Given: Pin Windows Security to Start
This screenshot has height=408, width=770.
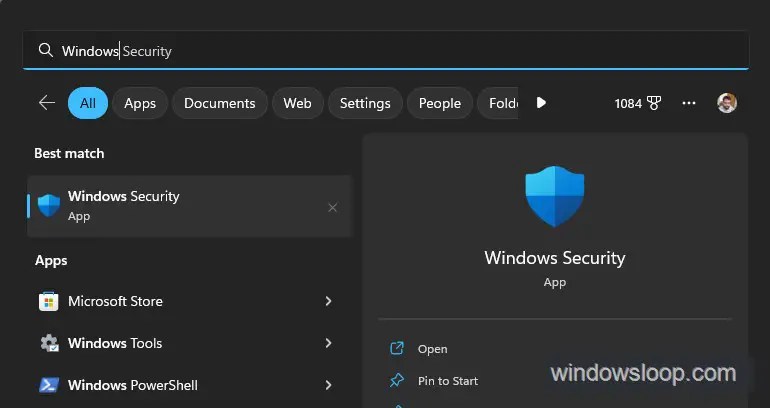Looking at the screenshot, I should click(447, 381).
